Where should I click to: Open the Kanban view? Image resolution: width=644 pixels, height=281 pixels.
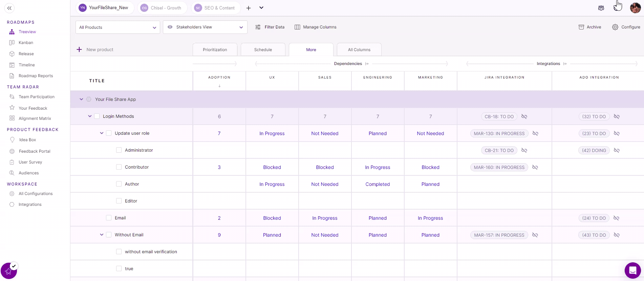(x=26, y=43)
